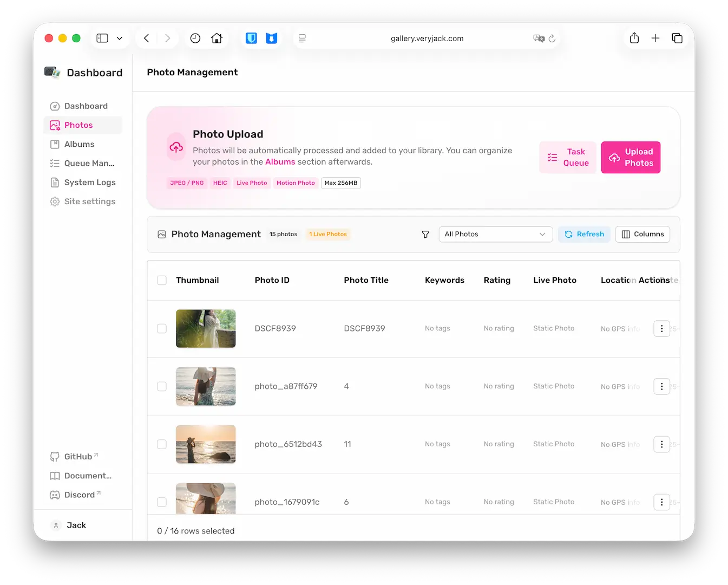Open the browser history clock icon
Image resolution: width=728 pixels, height=585 pixels.
195,38
